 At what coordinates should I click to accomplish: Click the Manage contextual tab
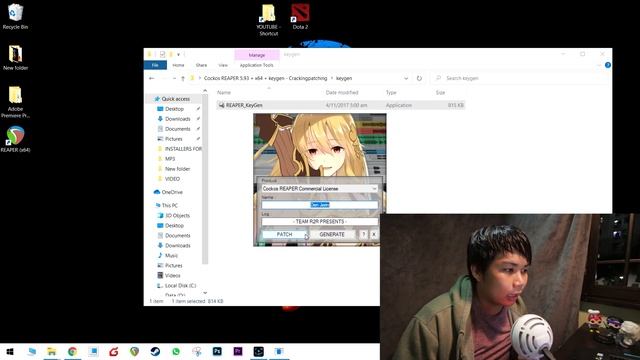coord(257,55)
